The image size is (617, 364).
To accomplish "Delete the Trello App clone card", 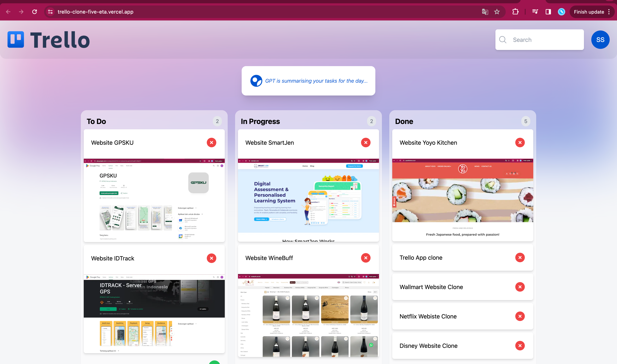I will (520, 257).
